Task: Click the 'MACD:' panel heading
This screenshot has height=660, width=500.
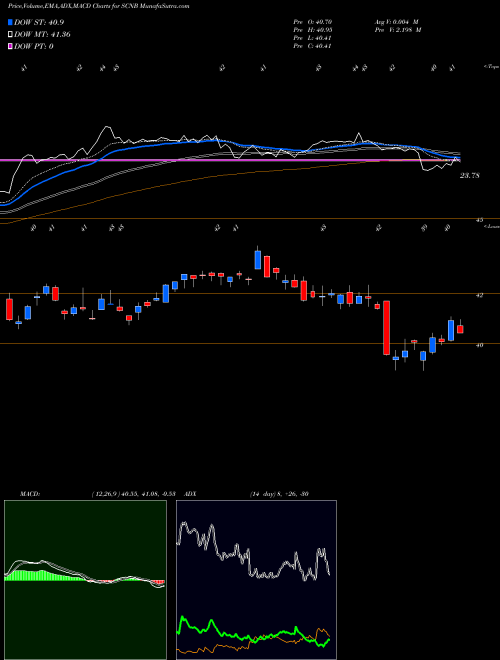Action: click(x=30, y=494)
